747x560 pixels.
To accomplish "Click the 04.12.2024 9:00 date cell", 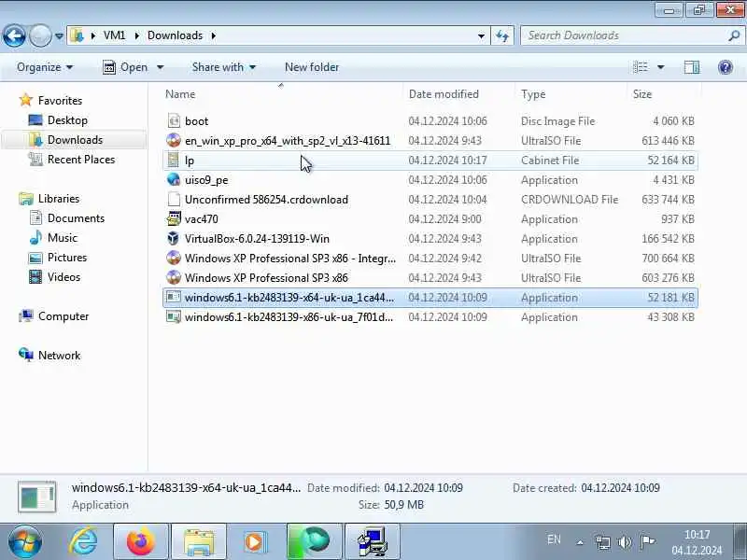I will click(445, 219).
